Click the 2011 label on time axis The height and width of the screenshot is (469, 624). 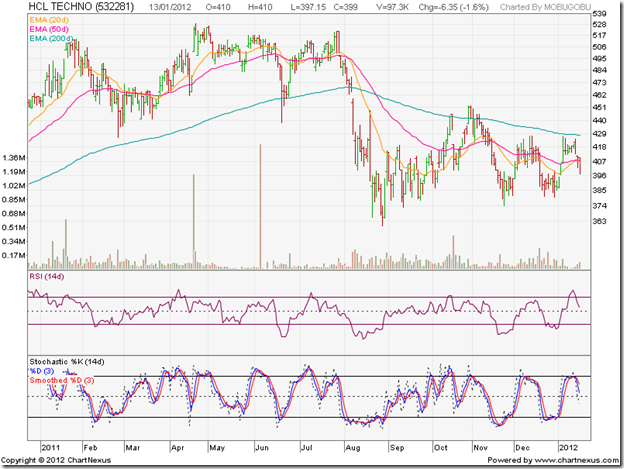coord(51,448)
